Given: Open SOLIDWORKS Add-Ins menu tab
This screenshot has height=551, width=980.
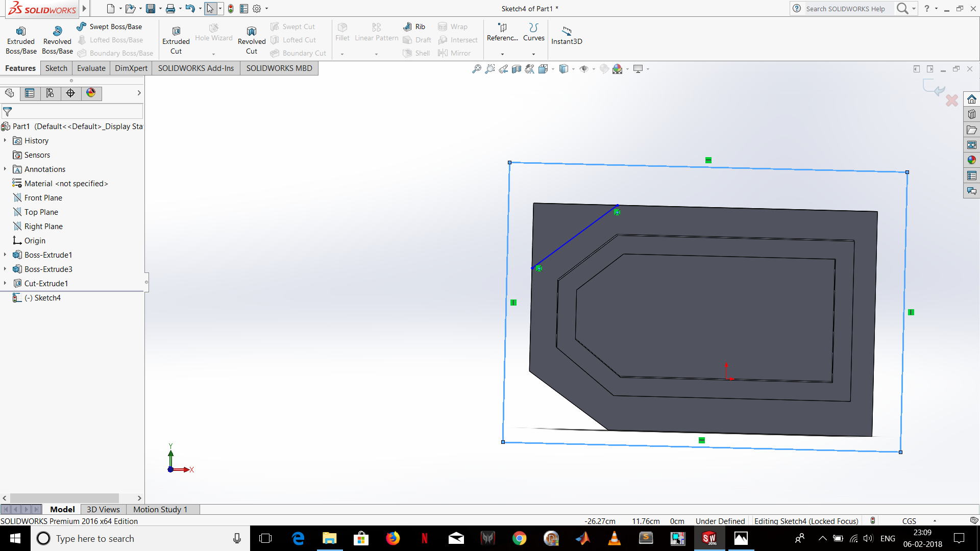Looking at the screenshot, I should [x=195, y=68].
